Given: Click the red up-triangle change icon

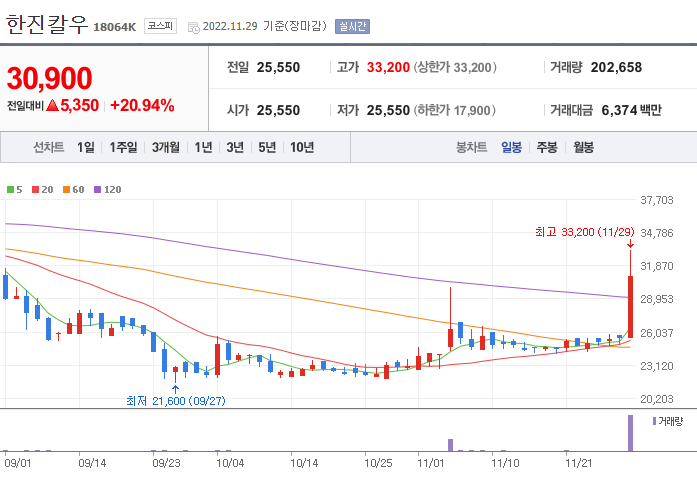Looking at the screenshot, I should pos(52,105).
